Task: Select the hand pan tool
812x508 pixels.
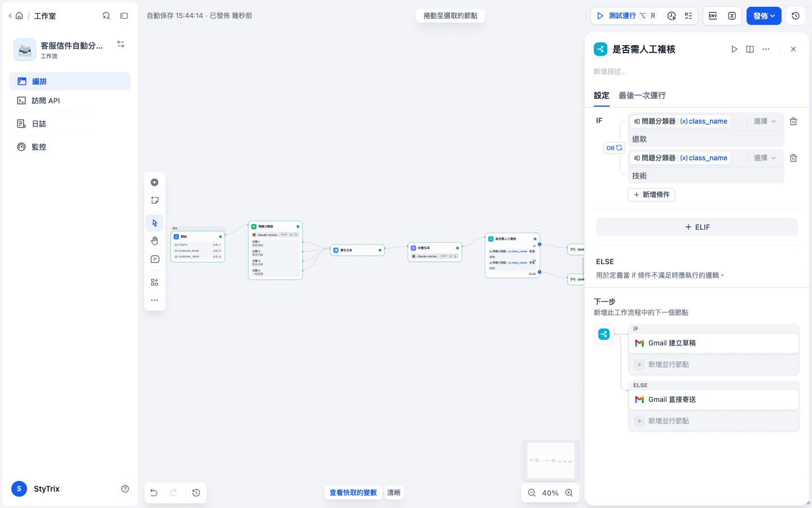Action: (155, 241)
